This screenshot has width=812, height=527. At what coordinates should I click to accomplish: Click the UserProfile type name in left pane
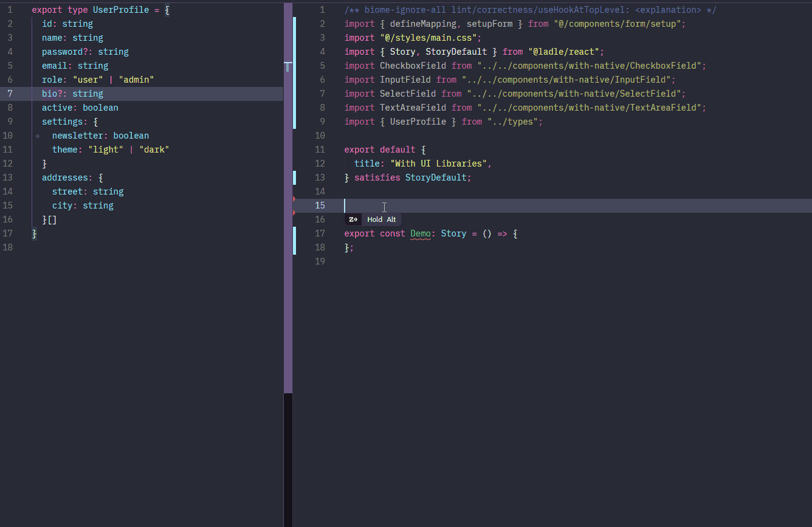pos(120,10)
